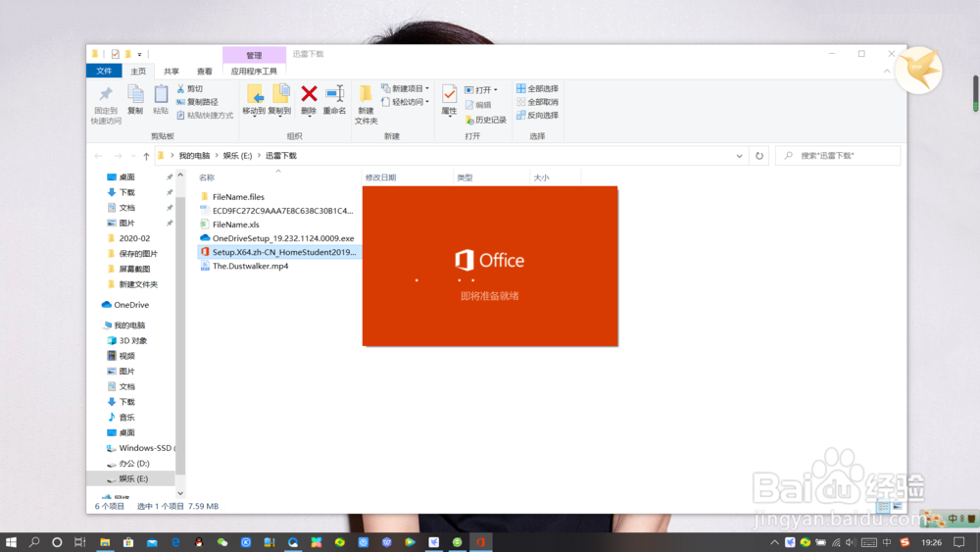Rename file using 重命名 icon

click(334, 99)
